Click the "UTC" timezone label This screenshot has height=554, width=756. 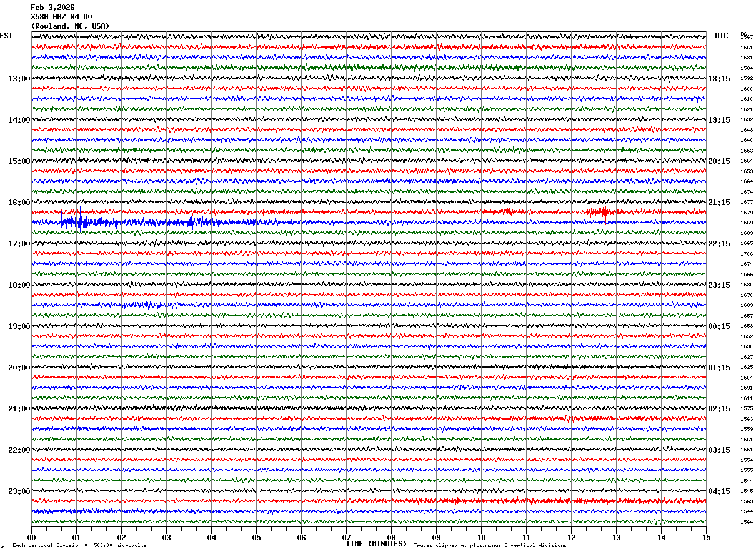[x=722, y=36]
